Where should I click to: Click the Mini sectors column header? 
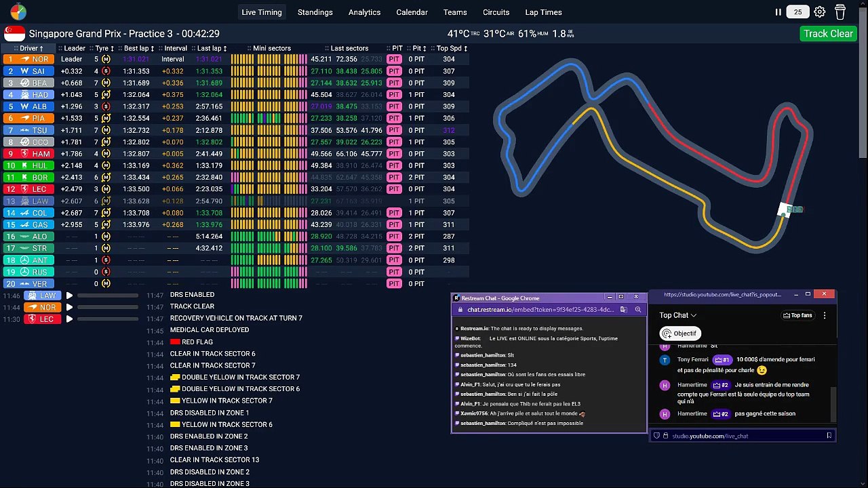pos(268,48)
